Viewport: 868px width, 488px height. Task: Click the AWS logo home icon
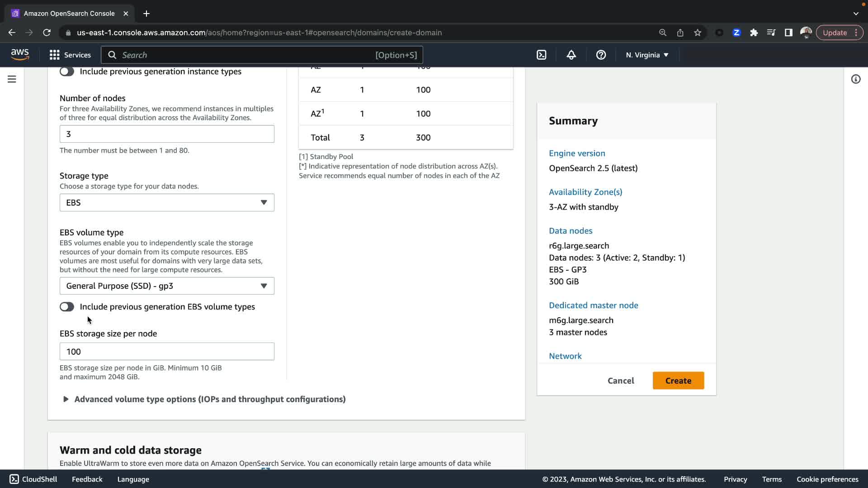point(20,55)
